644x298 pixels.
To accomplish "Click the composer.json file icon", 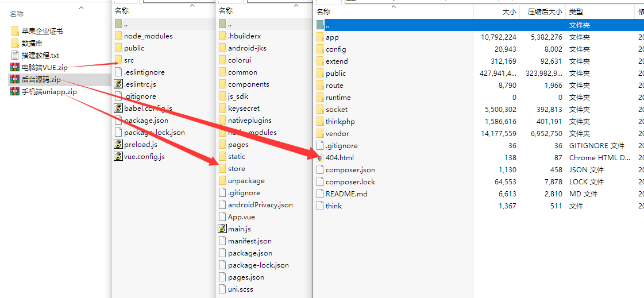I will click(320, 169).
